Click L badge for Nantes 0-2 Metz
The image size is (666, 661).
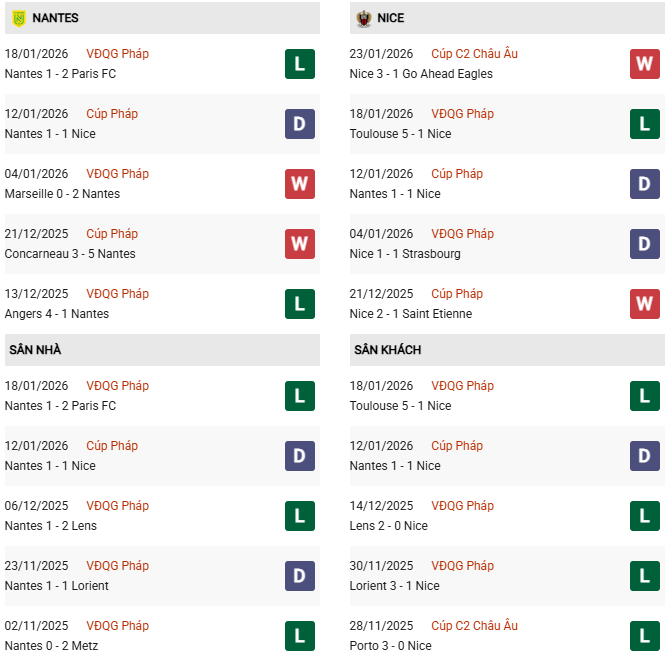(x=300, y=636)
